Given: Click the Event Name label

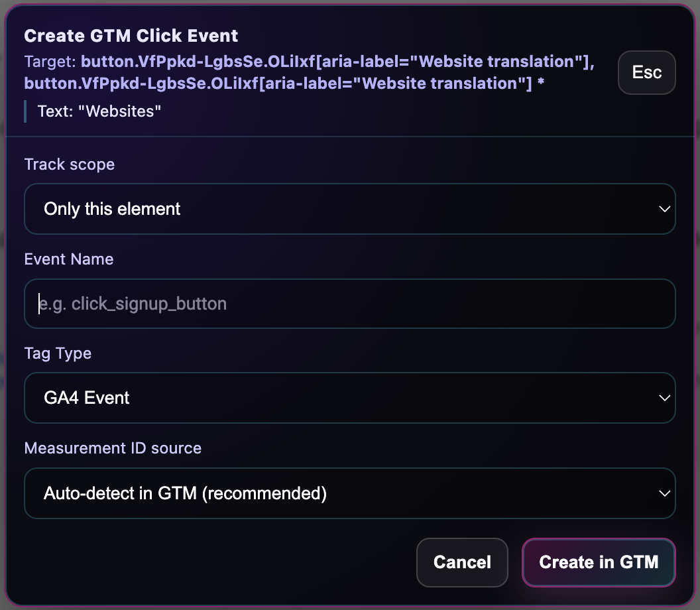Looking at the screenshot, I should point(68,259).
